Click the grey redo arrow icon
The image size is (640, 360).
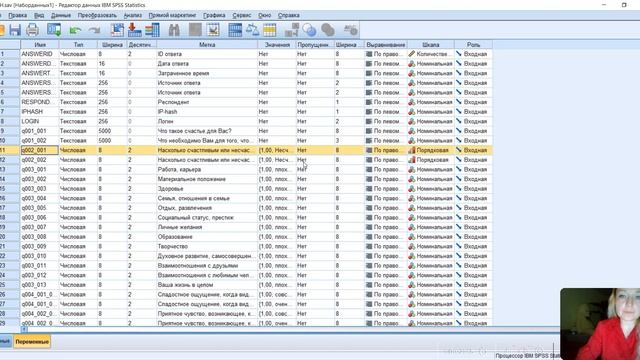[94, 30]
